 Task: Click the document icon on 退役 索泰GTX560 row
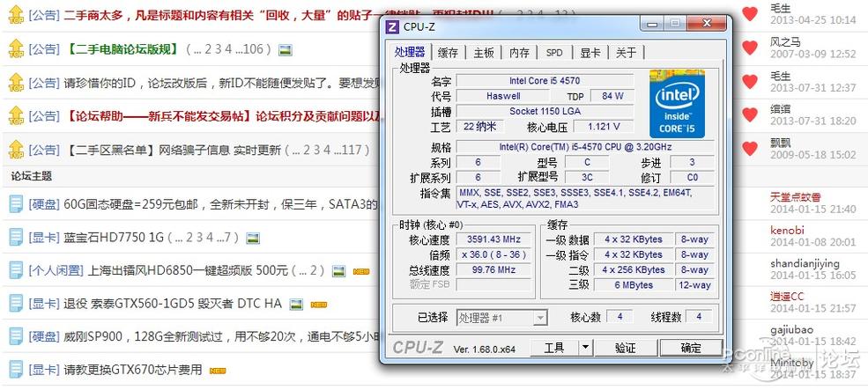coord(16,303)
